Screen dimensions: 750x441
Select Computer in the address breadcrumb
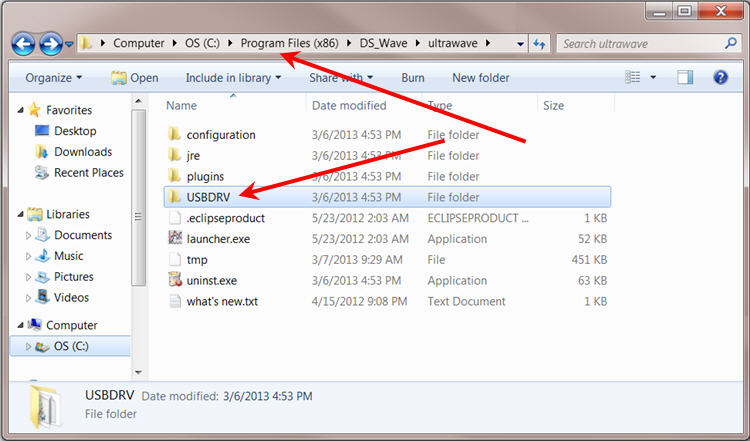139,44
